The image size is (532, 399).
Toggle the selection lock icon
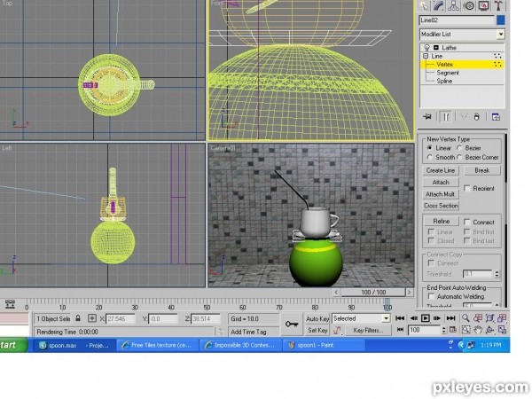tap(78, 318)
